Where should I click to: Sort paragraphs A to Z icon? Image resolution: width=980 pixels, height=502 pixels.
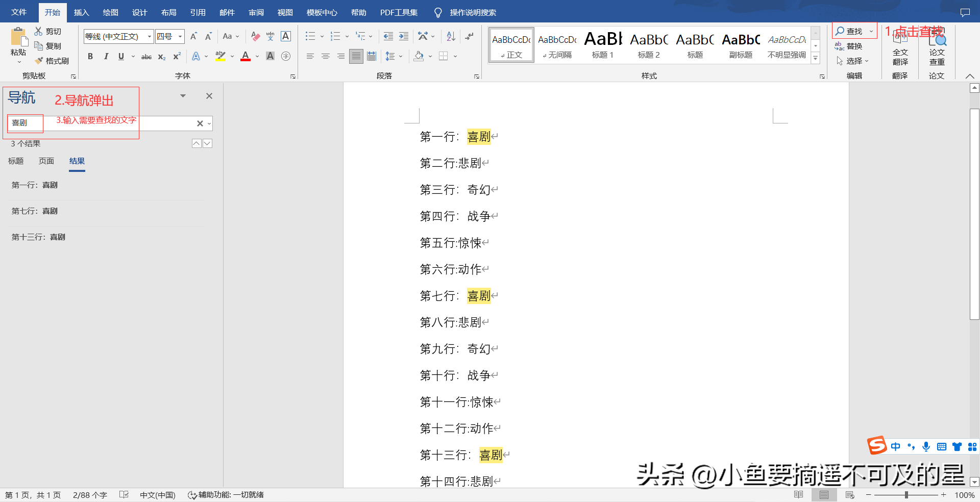(x=451, y=36)
